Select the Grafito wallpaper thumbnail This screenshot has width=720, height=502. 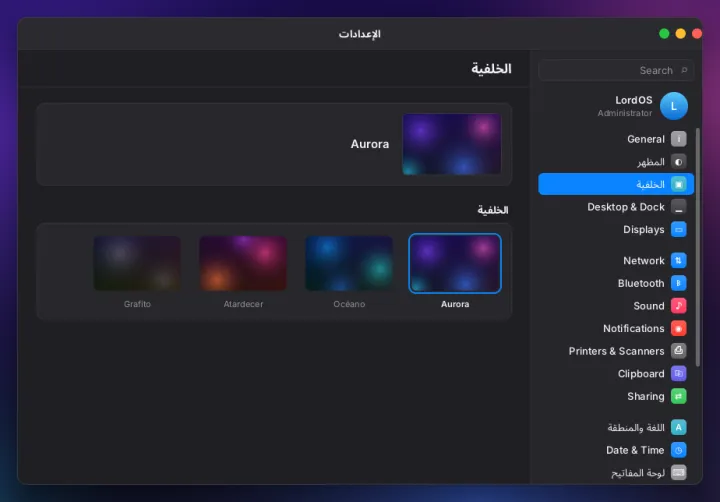coord(137,263)
